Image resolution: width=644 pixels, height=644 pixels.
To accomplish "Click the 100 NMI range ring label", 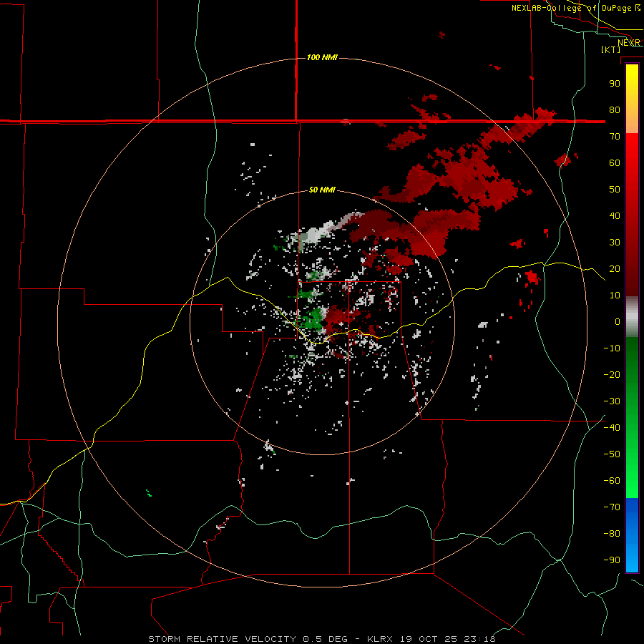I will 322,57.
